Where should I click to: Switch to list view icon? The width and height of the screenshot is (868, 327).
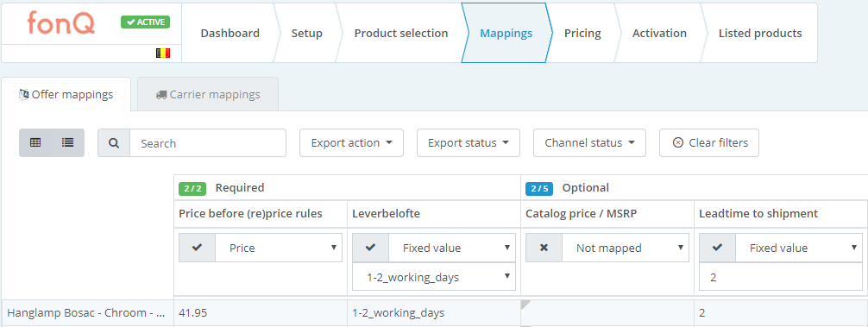[67, 142]
